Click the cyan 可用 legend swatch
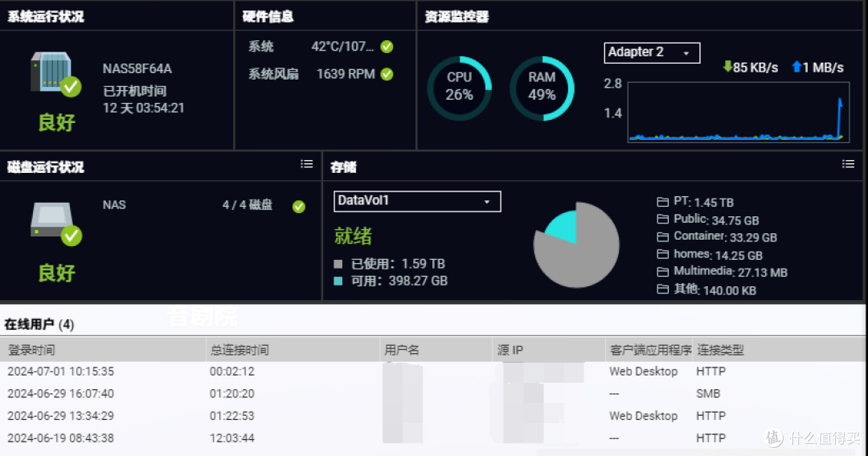Viewport: 868px width, 456px height. (338, 281)
